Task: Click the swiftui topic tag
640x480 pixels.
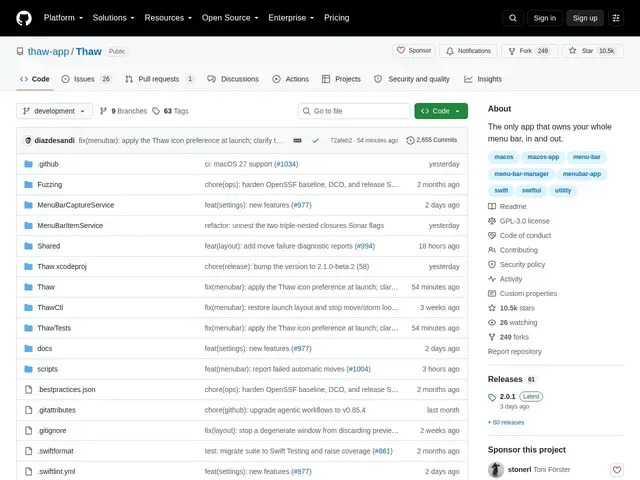Action: [531, 191]
